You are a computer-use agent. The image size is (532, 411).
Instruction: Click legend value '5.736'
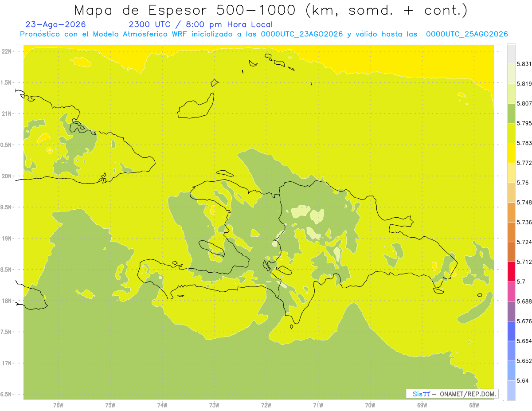click(525, 222)
